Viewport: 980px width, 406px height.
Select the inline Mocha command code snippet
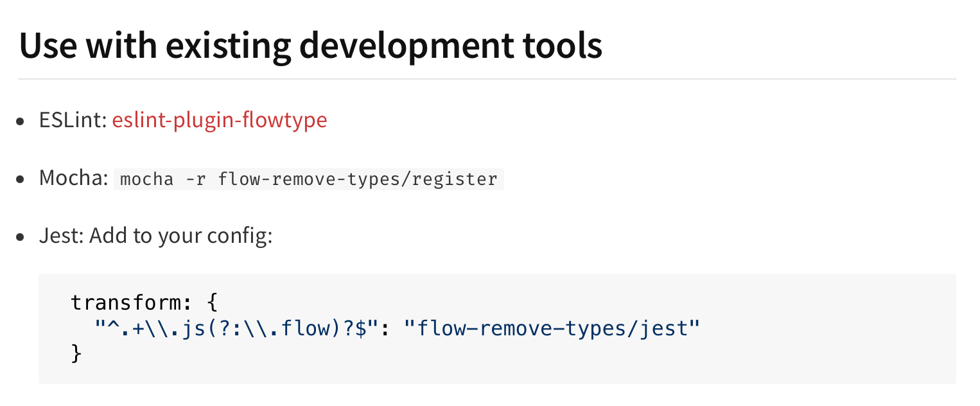(309, 179)
